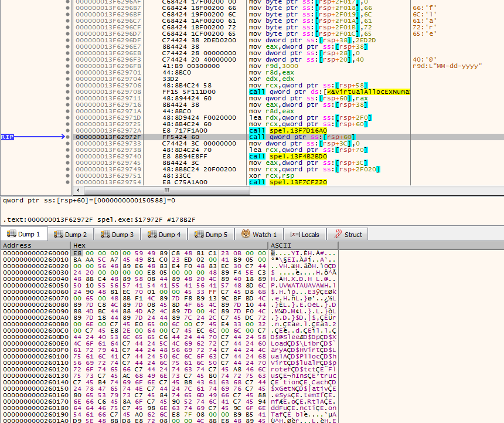The width and height of the screenshot is (504, 423).
Task: Click ASCII text ualAÇD$PllocÇD$h
Action: tap(304, 357)
